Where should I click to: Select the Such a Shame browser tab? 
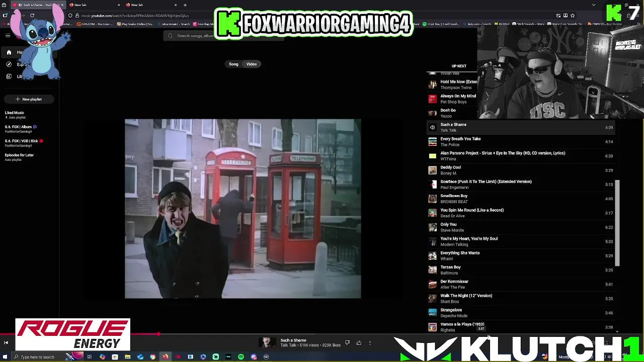coord(38,5)
